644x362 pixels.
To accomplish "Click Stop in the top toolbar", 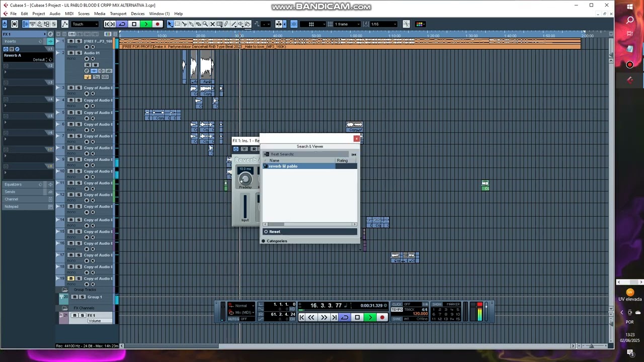I will tap(134, 24).
